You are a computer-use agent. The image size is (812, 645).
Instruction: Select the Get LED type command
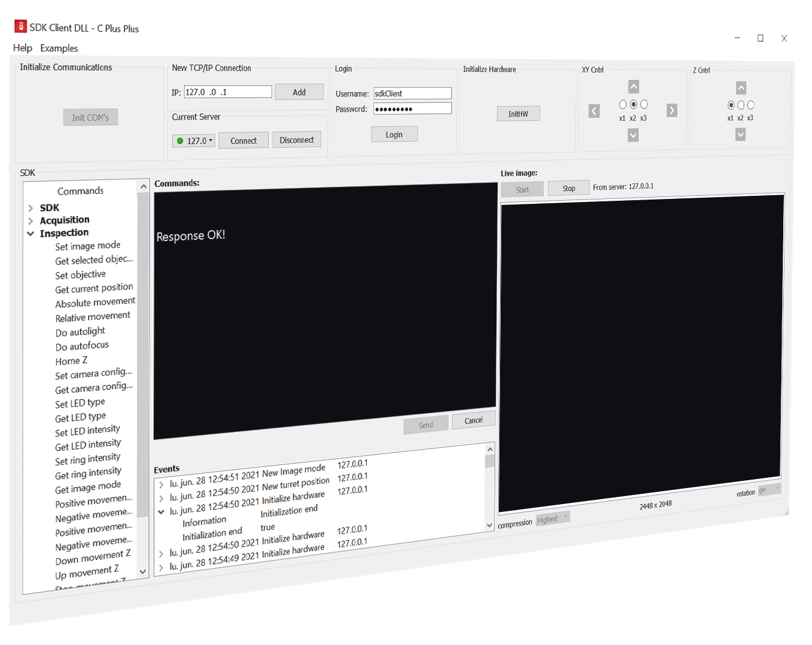(80, 417)
